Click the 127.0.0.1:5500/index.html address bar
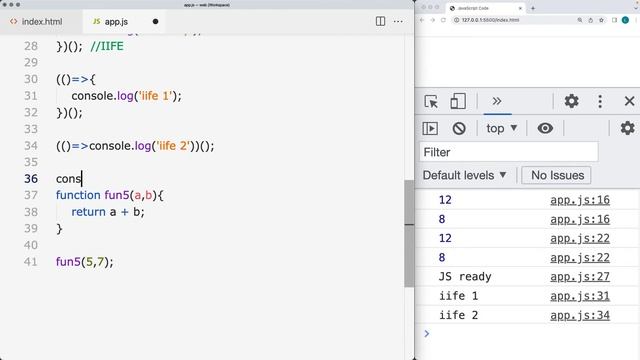This screenshot has width=640, height=360. click(x=490, y=20)
